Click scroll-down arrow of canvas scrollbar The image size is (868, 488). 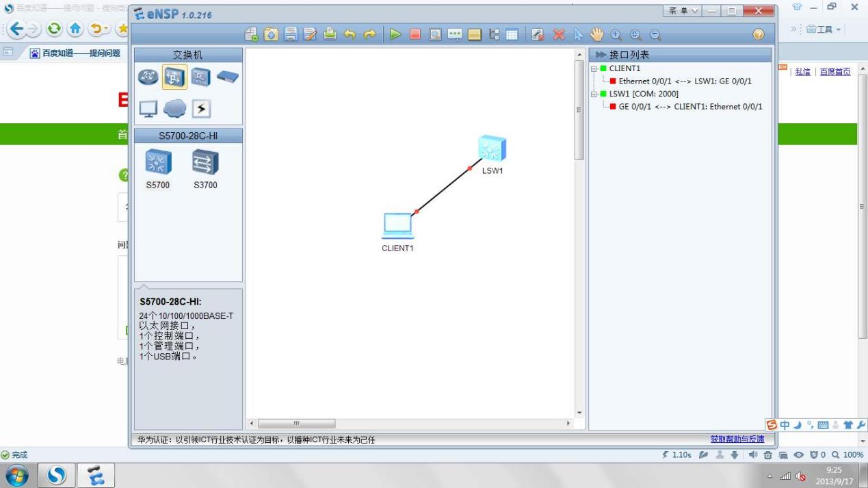579,413
